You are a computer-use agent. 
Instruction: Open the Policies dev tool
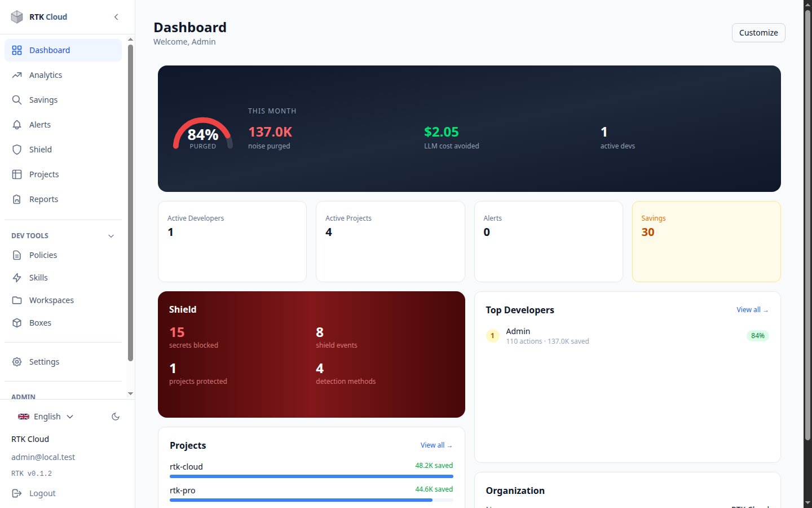pos(63,255)
